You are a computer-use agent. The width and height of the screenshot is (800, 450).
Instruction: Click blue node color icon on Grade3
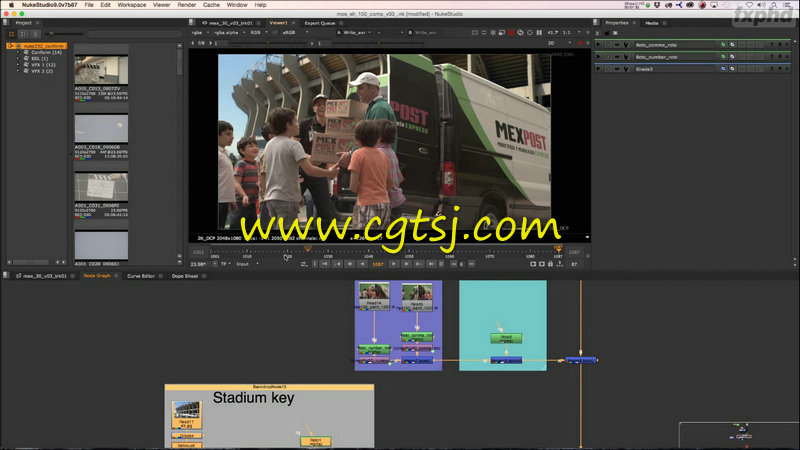point(723,69)
